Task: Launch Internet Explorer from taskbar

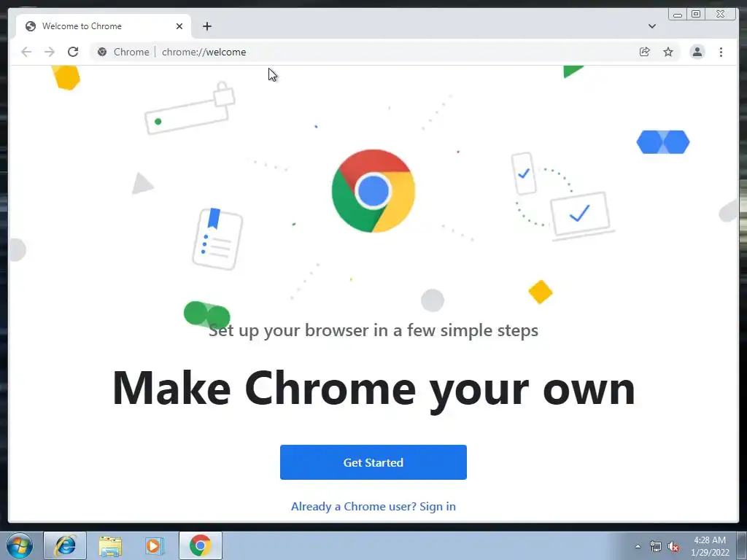Action: pyautogui.click(x=65, y=545)
